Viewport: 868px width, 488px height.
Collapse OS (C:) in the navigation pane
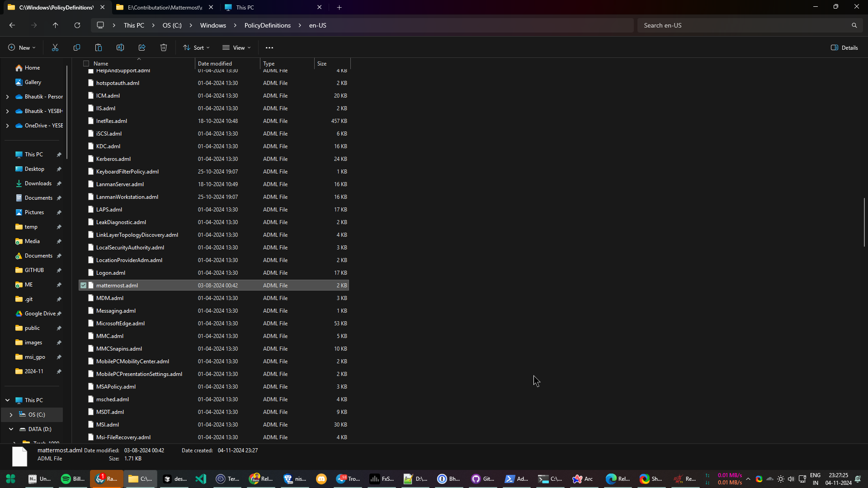tap(11, 414)
